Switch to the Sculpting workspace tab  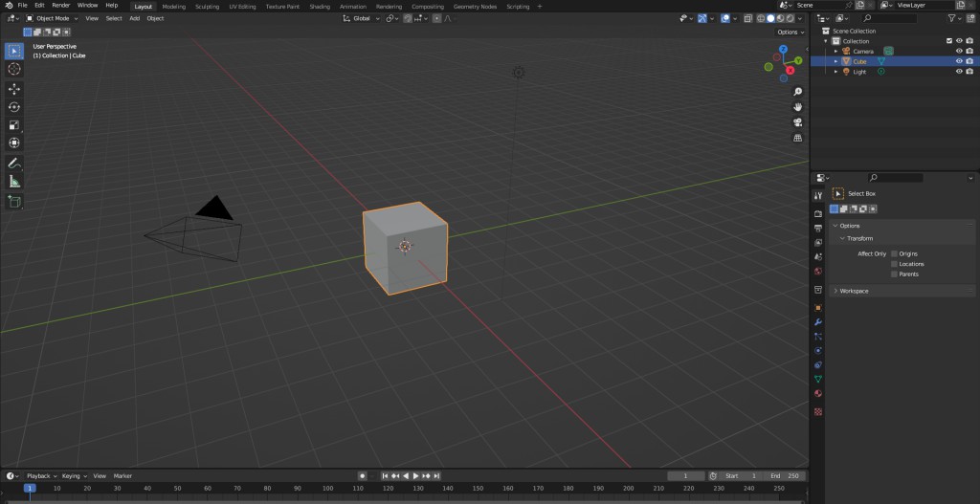pos(207,6)
